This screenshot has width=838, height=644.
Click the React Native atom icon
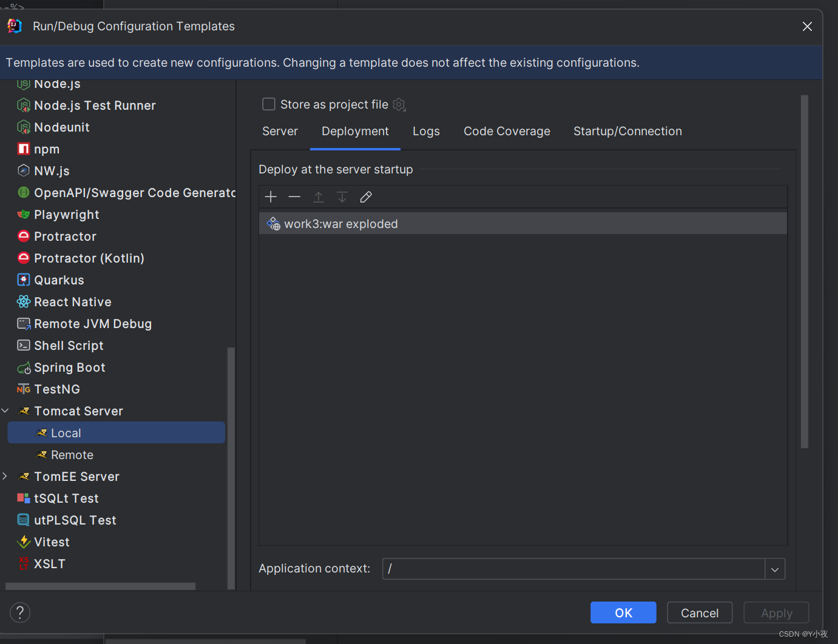(24, 301)
